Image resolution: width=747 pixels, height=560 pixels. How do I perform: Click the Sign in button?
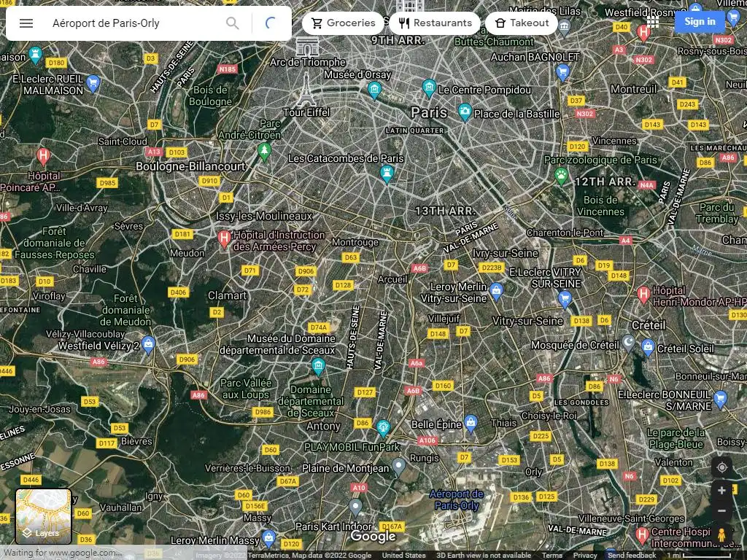coord(700,21)
